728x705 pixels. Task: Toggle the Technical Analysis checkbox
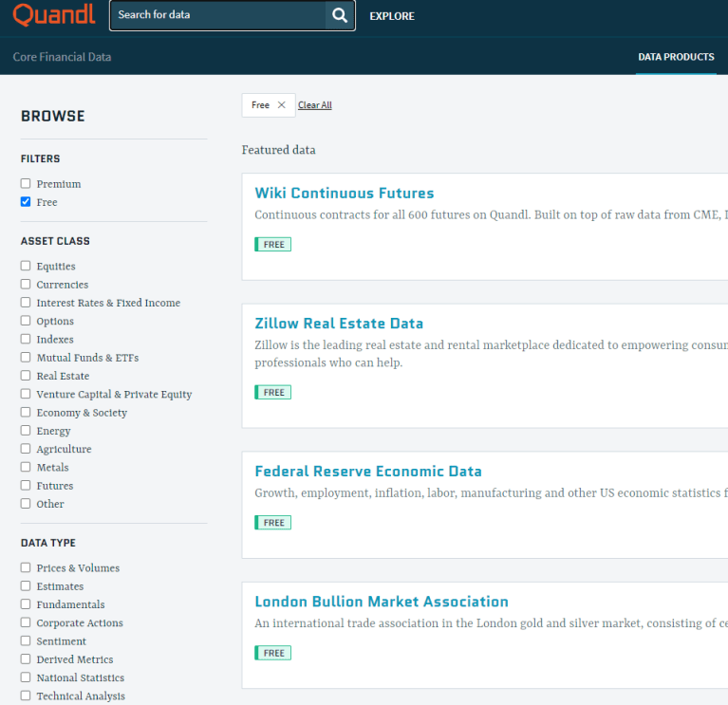click(26, 696)
